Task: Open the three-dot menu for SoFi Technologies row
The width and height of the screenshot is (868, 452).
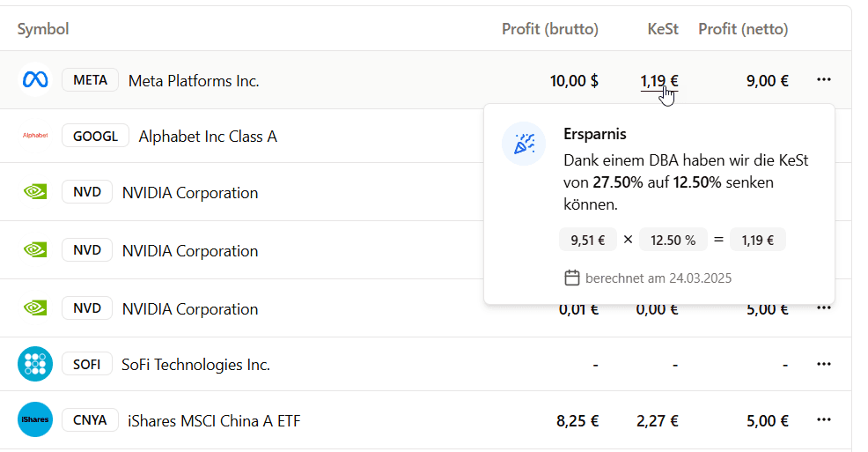Action: pos(824,364)
